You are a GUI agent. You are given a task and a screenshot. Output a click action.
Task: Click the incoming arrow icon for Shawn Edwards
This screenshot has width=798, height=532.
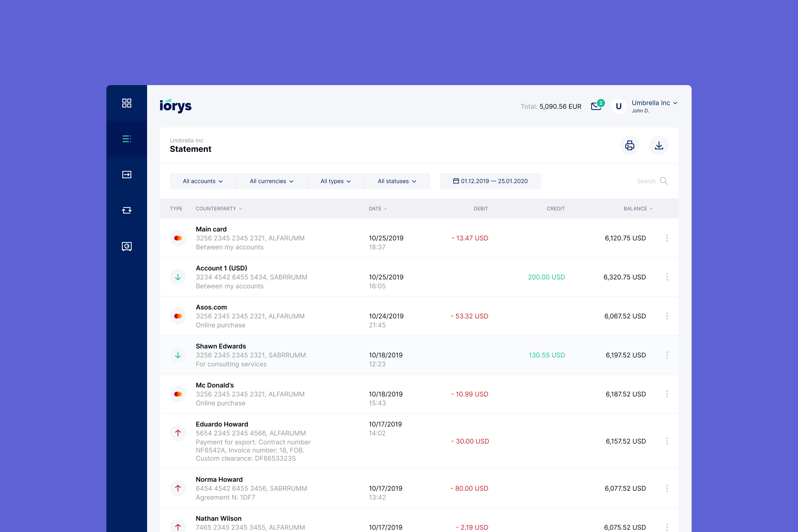tap(178, 355)
